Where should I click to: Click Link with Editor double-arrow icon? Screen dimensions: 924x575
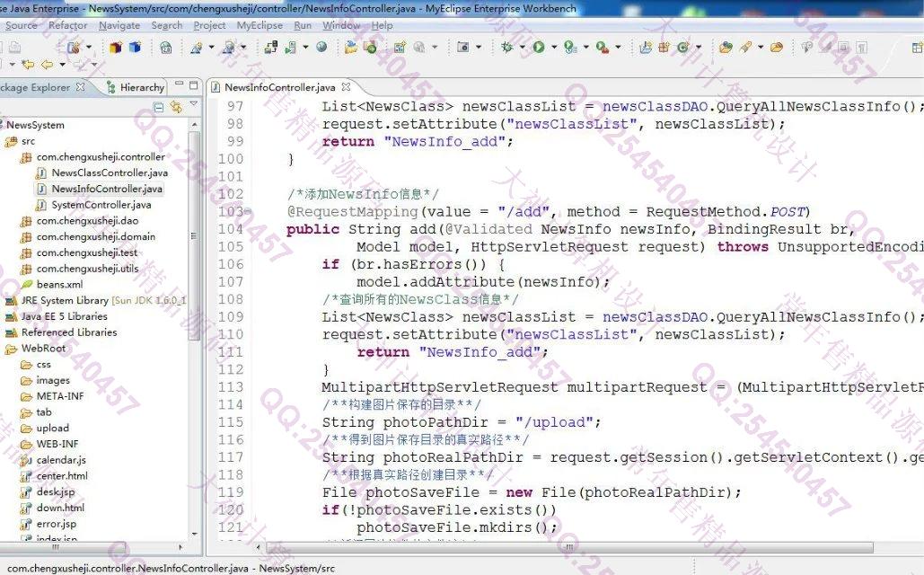click(176, 107)
